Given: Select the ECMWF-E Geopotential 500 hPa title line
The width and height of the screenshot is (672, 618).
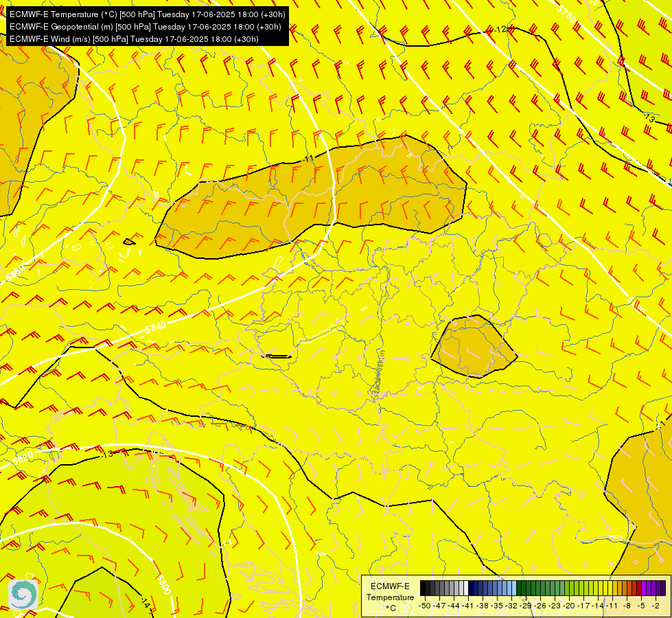Looking at the screenshot, I should [x=146, y=27].
